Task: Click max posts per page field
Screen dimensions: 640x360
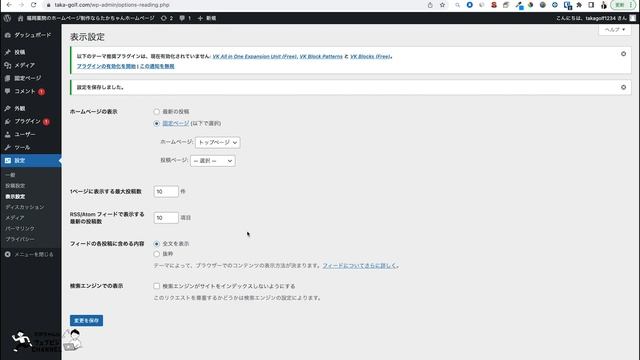Action: (x=166, y=191)
